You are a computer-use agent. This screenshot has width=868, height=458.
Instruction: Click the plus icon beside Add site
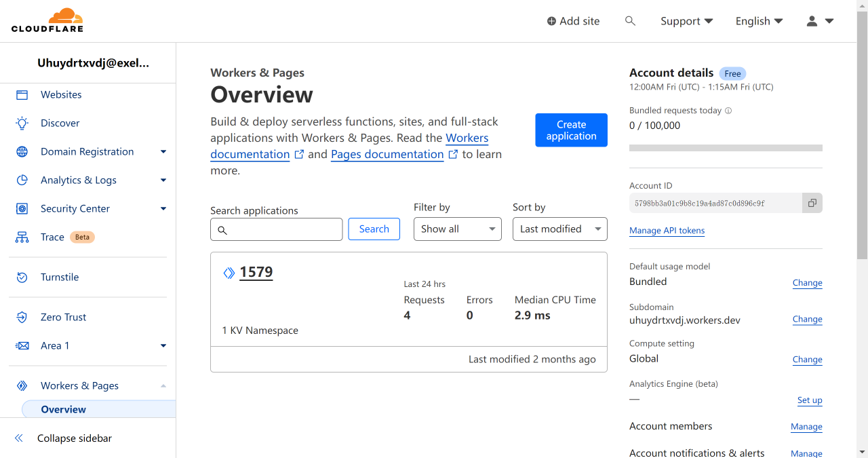[551, 21]
